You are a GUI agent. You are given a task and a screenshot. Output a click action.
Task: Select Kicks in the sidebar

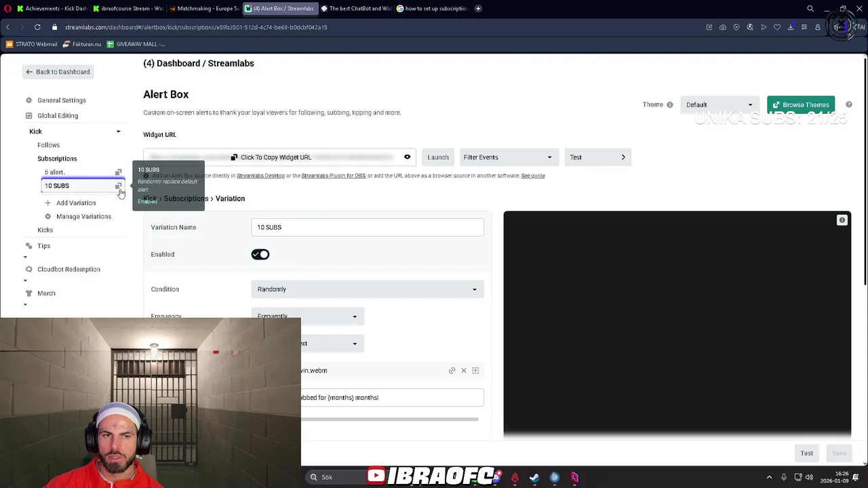pyautogui.click(x=45, y=230)
